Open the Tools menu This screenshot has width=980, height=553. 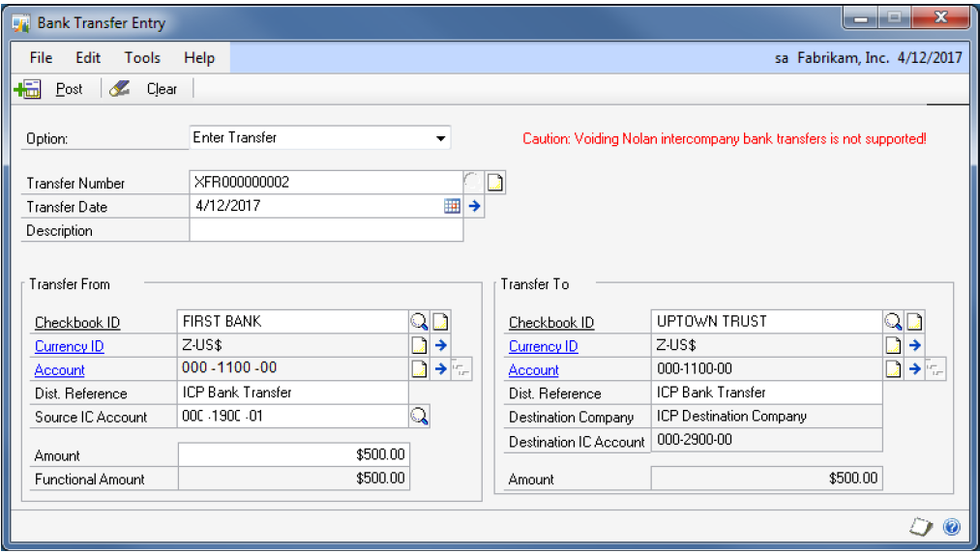point(141,58)
